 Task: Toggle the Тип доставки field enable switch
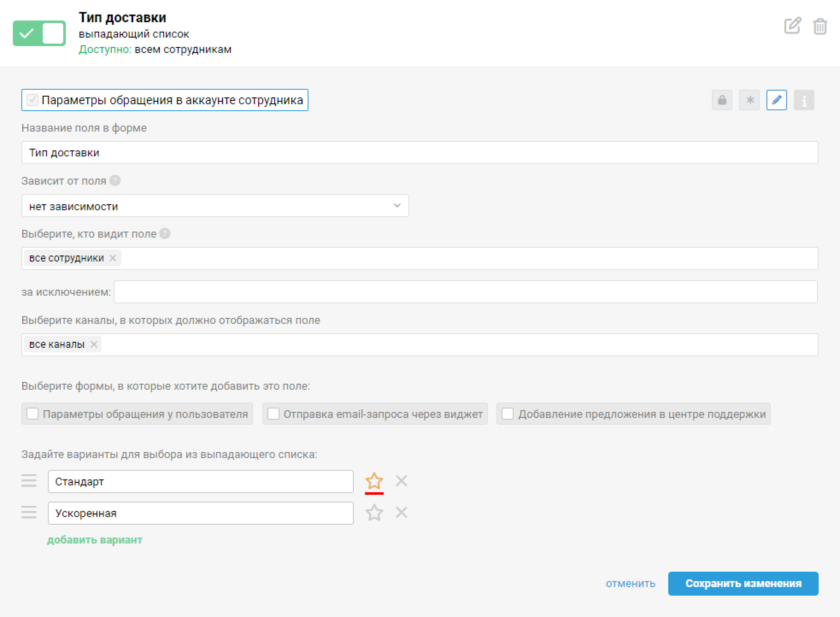pyautogui.click(x=39, y=33)
